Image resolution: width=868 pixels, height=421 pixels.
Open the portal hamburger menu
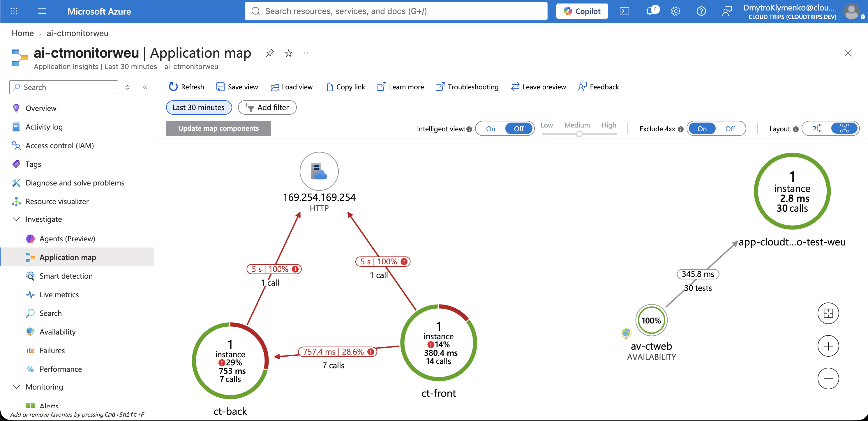42,11
